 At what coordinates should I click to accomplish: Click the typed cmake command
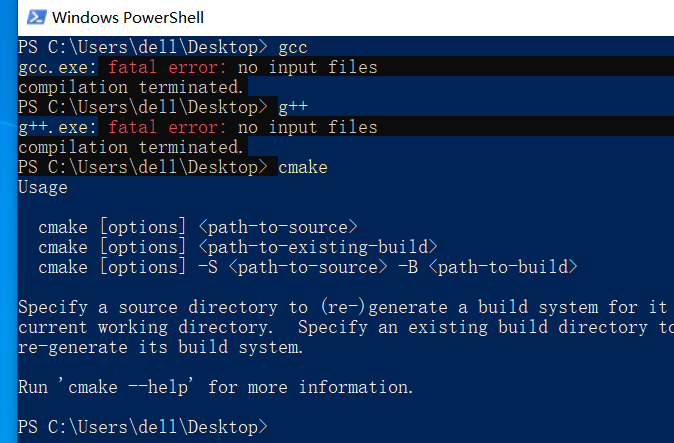[303, 167]
